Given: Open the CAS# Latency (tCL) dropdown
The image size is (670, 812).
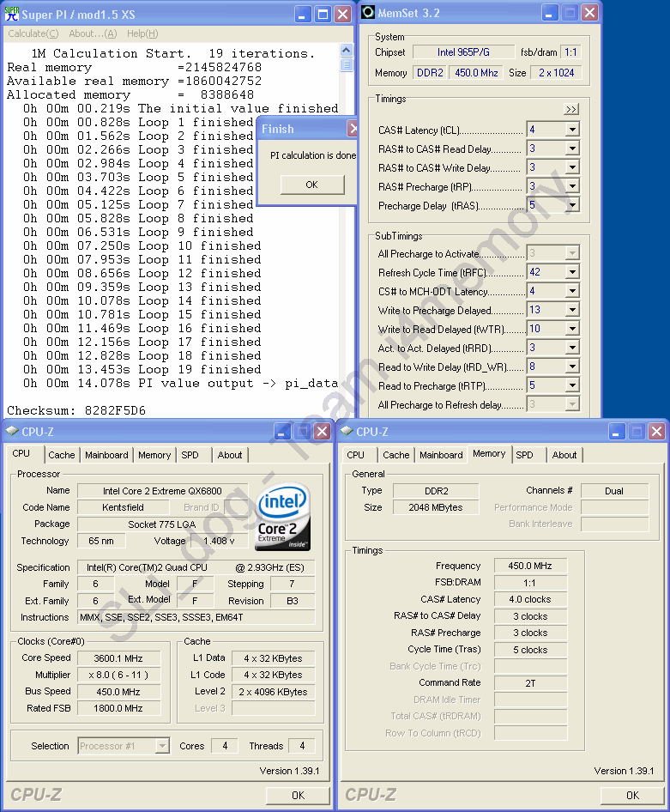Looking at the screenshot, I should click(x=572, y=130).
